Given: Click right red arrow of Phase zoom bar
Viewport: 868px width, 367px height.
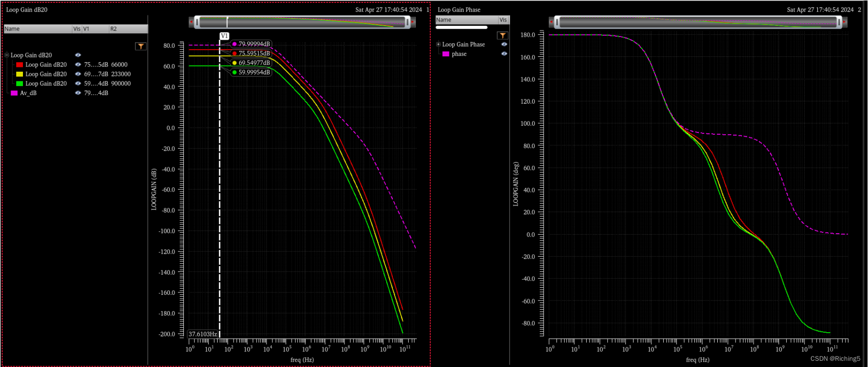Looking at the screenshot, I should pos(845,22).
